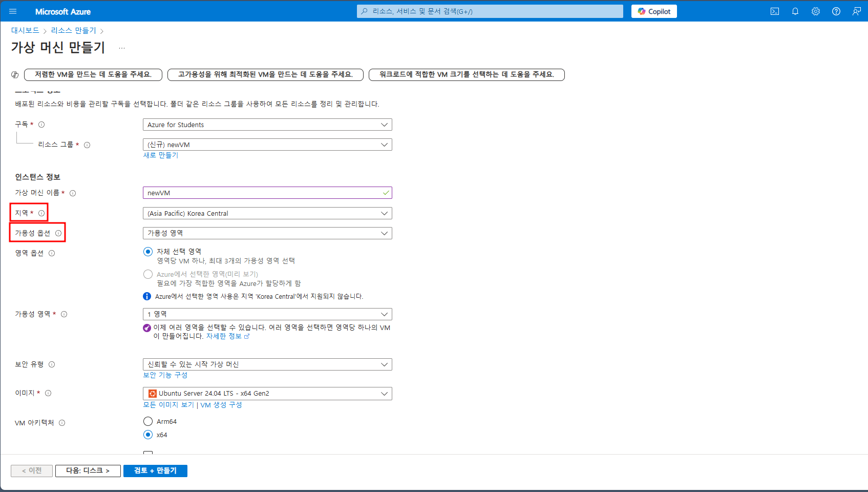
Task: Click the Copilot suggestions icon left of prompts
Action: 15,75
